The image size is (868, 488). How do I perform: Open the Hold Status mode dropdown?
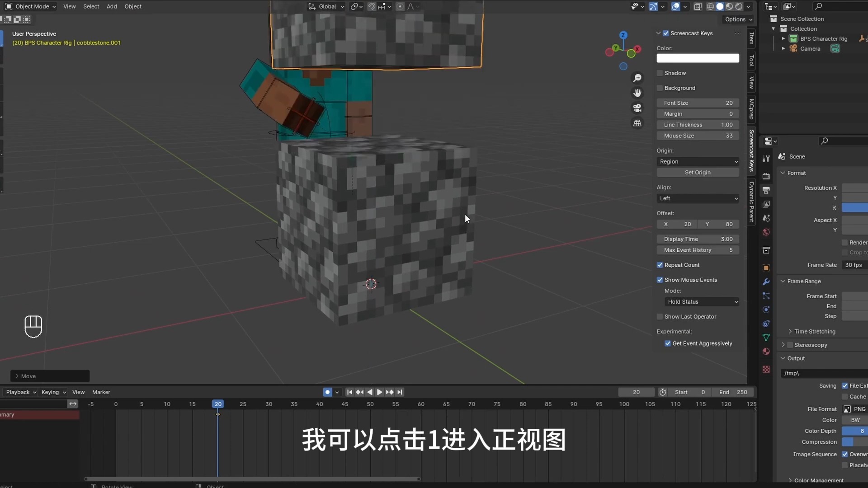tap(702, 302)
